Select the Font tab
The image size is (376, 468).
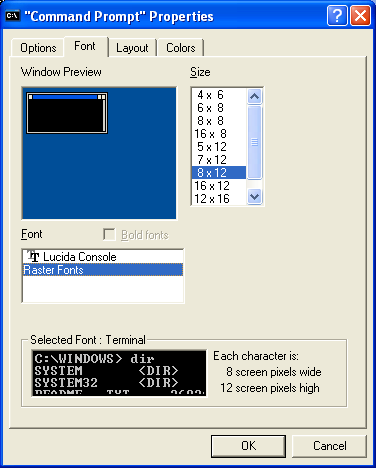85,46
